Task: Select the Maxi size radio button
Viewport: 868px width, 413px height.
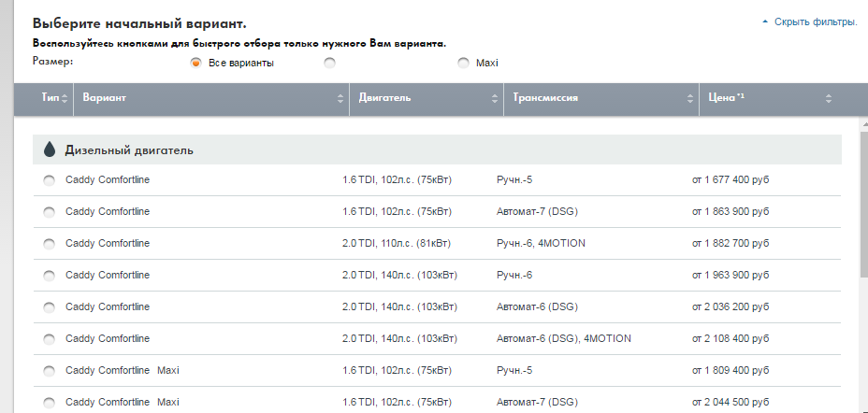Action: tap(463, 63)
